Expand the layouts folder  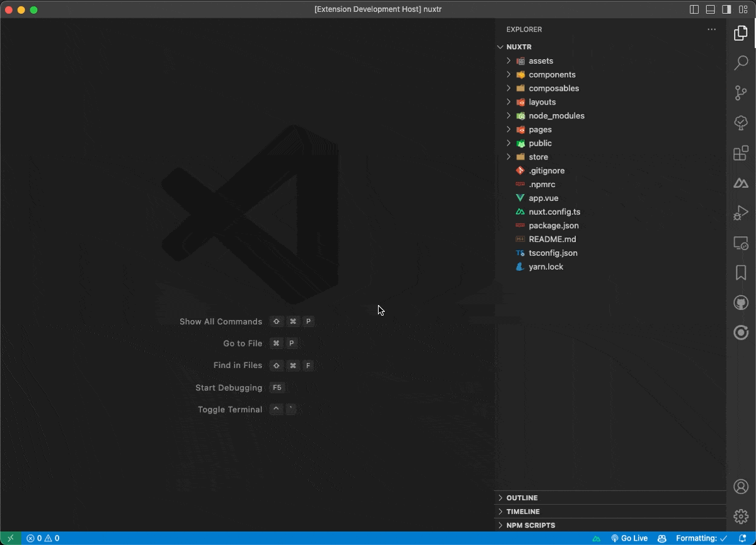610,102
